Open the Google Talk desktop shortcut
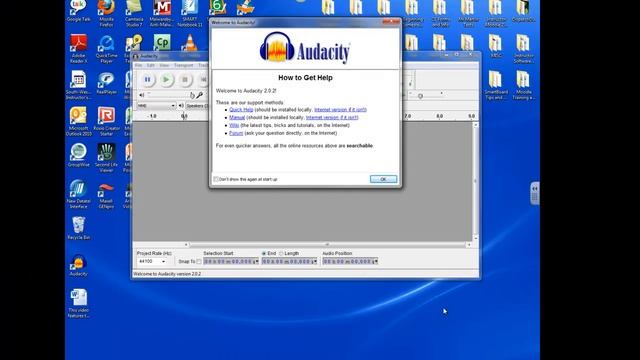 point(78,11)
